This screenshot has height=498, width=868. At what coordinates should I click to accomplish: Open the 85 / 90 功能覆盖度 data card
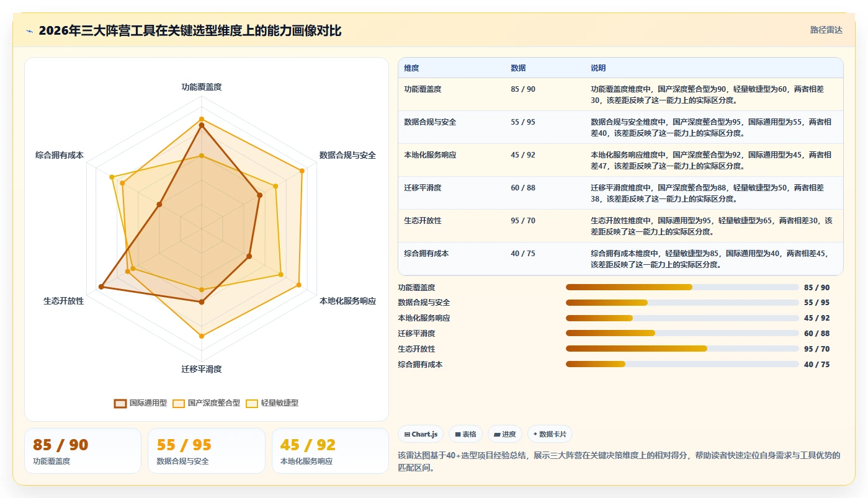83,451
